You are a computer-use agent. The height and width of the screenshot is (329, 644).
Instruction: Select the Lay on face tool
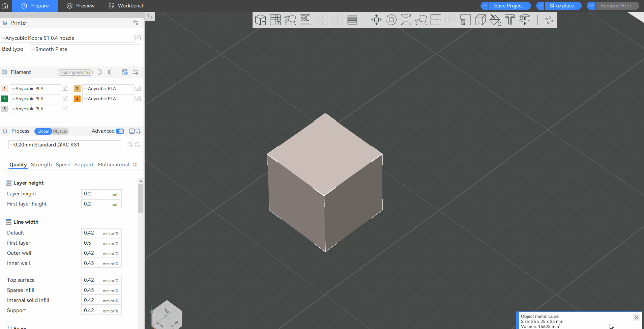421,20
